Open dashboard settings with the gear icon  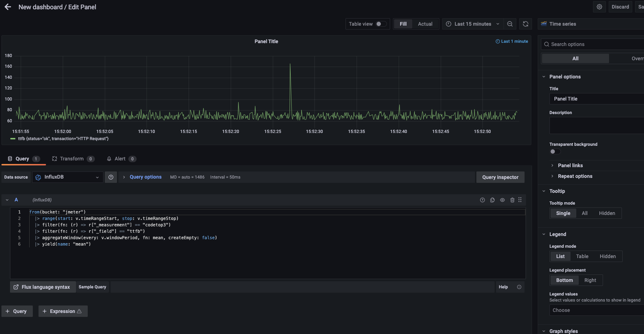tap(599, 7)
